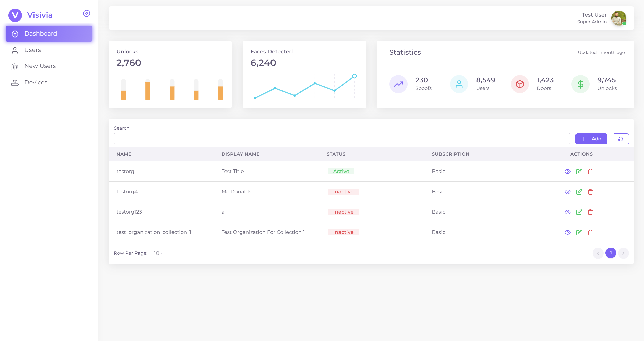Viewport: 644px width, 341px height.
Task: Toggle the sidebar pin radio icon
Action: point(86,13)
